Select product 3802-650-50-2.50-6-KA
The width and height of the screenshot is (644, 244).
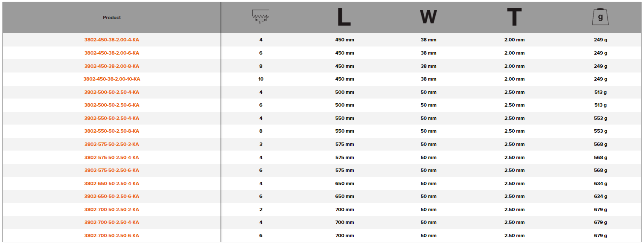(x=112, y=197)
